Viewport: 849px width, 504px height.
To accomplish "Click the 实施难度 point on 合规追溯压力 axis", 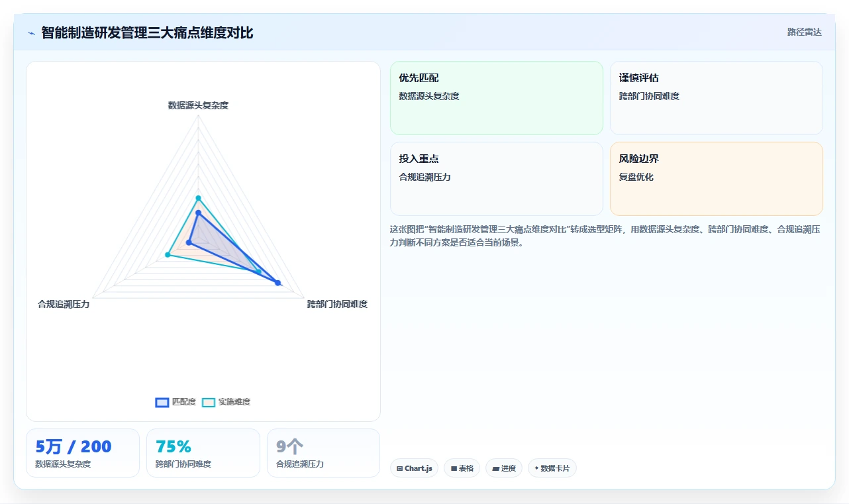I will [168, 255].
